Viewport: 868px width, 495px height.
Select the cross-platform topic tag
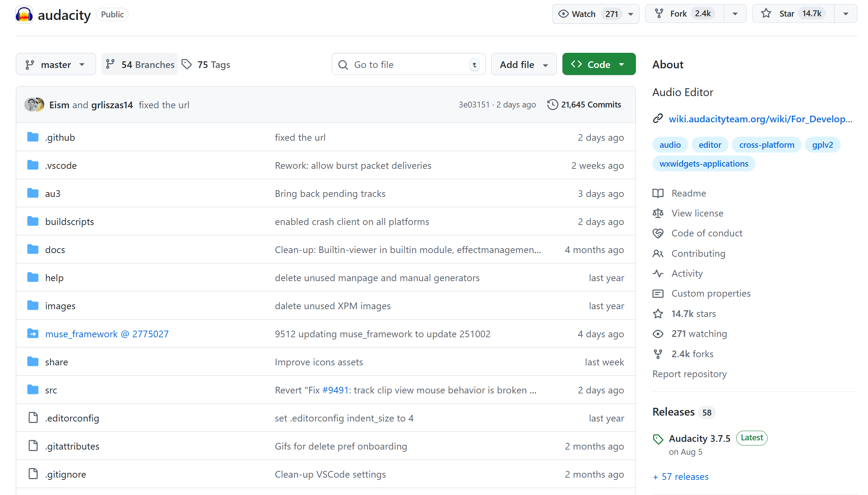tap(767, 145)
